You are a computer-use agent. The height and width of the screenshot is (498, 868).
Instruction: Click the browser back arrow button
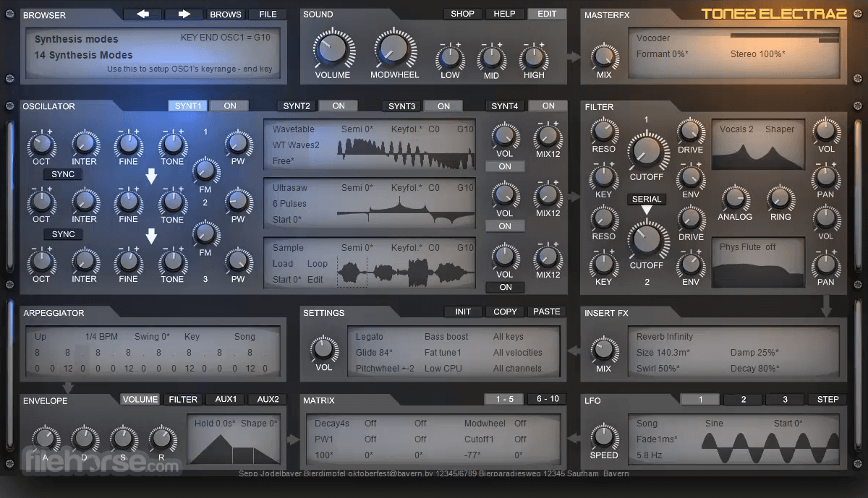[142, 14]
